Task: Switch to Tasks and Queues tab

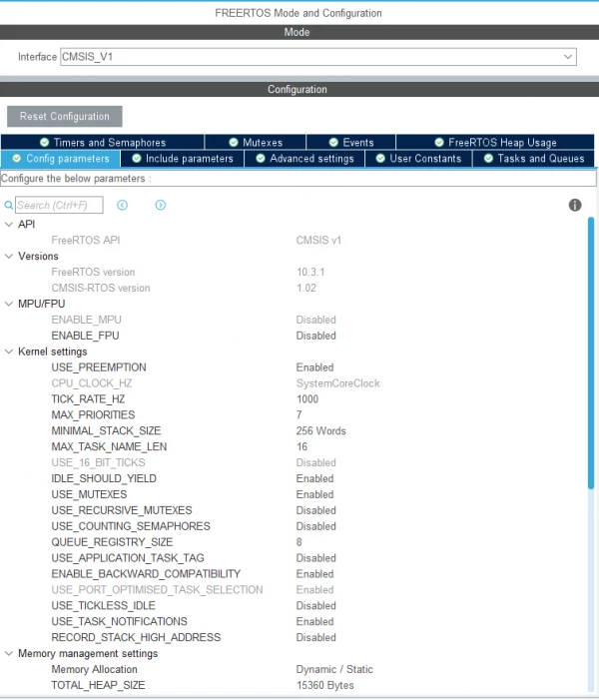Action: 534,159
